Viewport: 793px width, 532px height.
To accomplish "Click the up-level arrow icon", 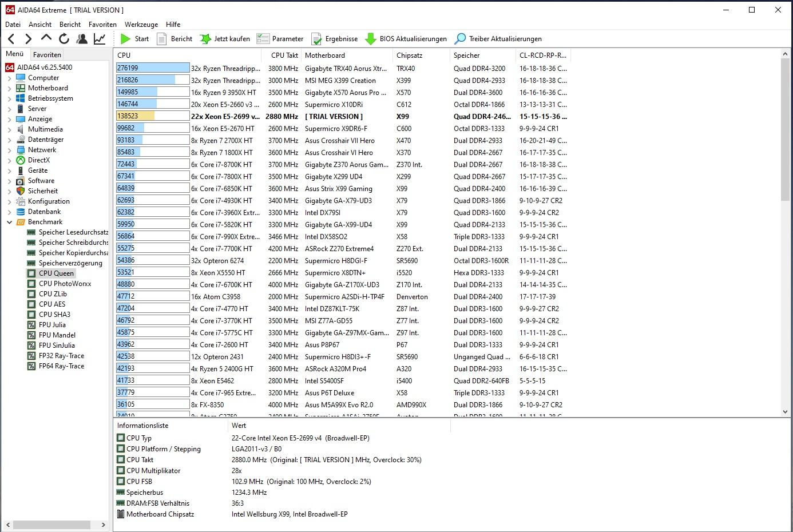I will (46, 38).
